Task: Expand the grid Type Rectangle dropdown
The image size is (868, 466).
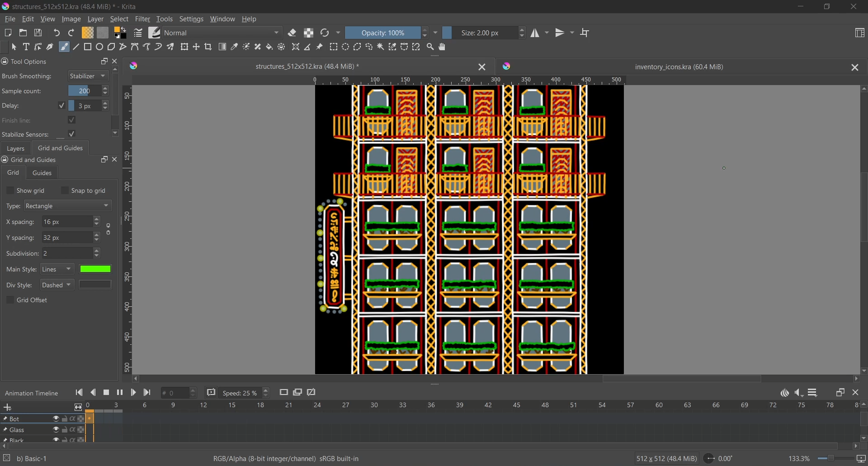Action: [x=68, y=206]
